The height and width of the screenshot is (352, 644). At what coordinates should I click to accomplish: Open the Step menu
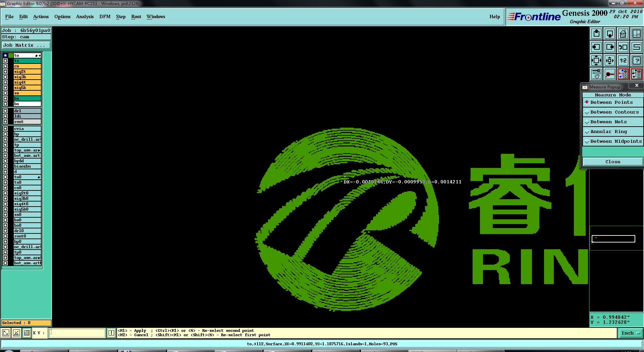coord(121,16)
